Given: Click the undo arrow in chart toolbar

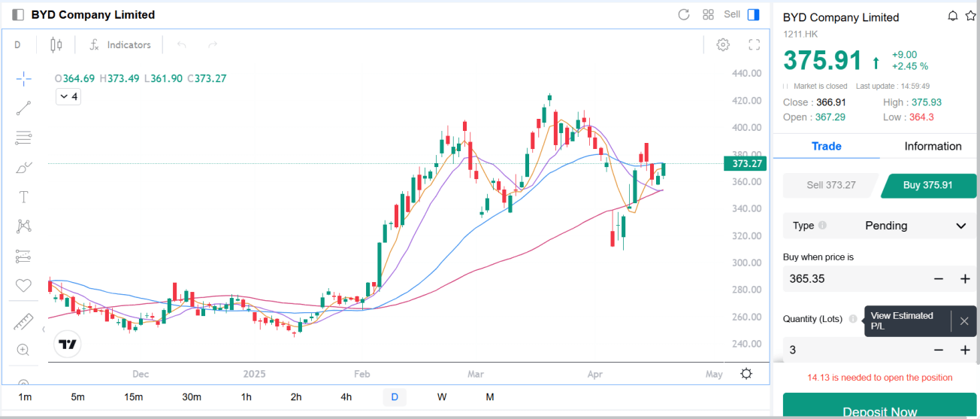Looking at the screenshot, I should click(x=181, y=45).
